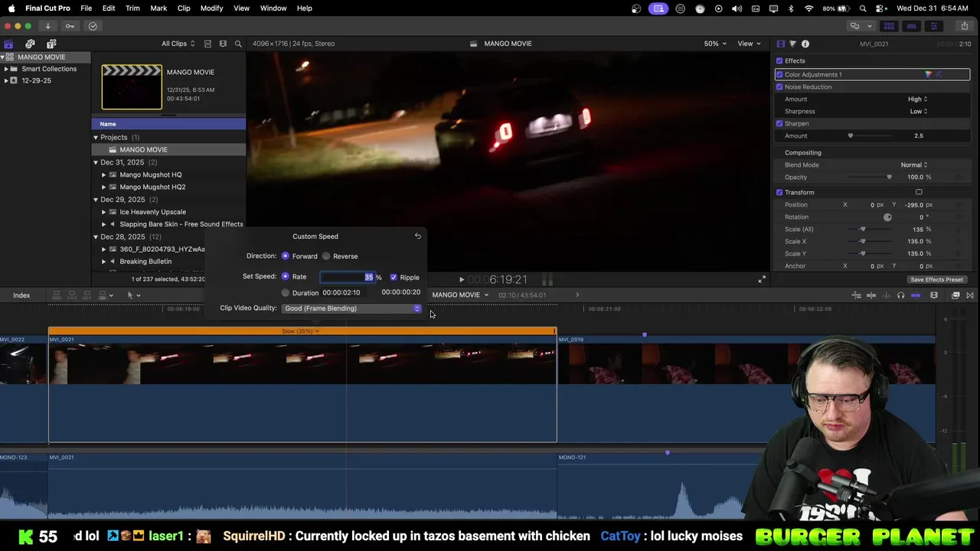Show the Libraries sidebar icon
The image size is (980, 551).
[x=8, y=44]
